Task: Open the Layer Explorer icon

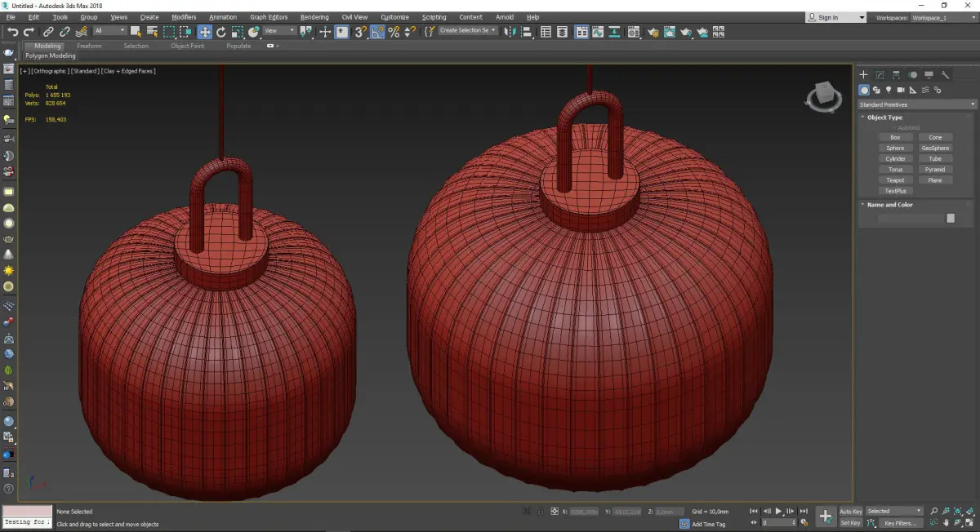Action: (x=563, y=32)
